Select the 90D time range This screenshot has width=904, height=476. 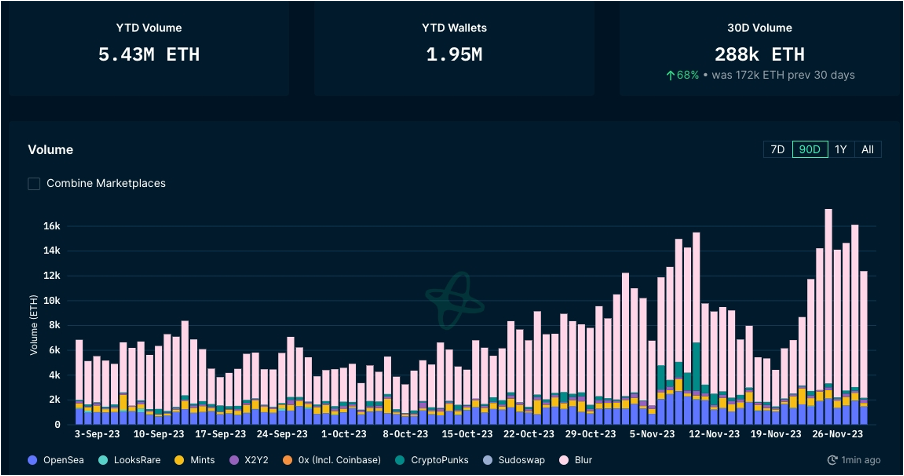tap(808, 150)
